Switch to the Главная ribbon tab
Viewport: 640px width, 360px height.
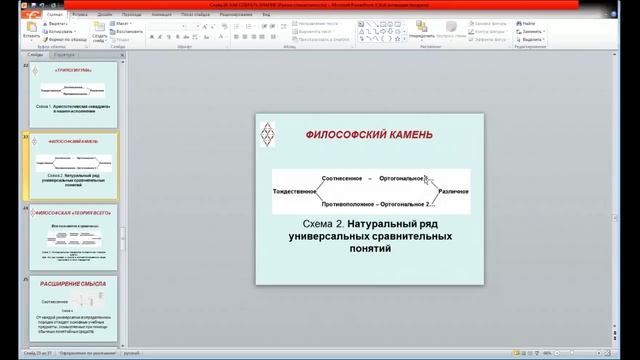click(55, 15)
